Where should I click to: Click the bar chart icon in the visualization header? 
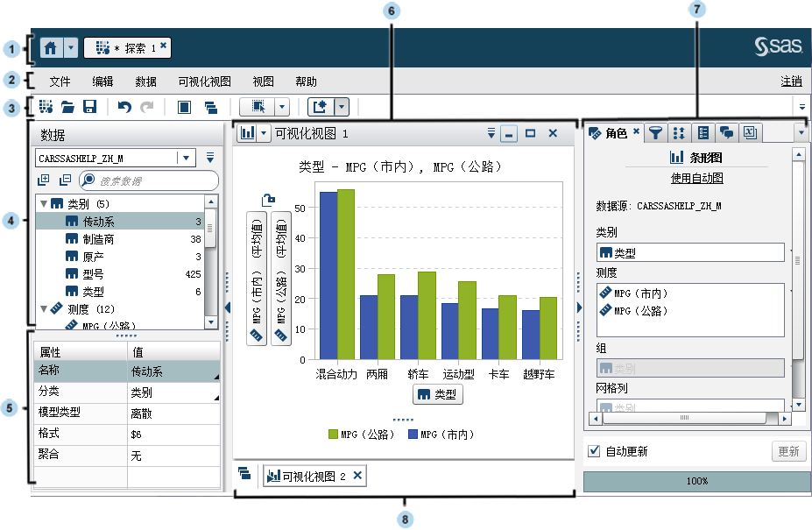(x=247, y=133)
